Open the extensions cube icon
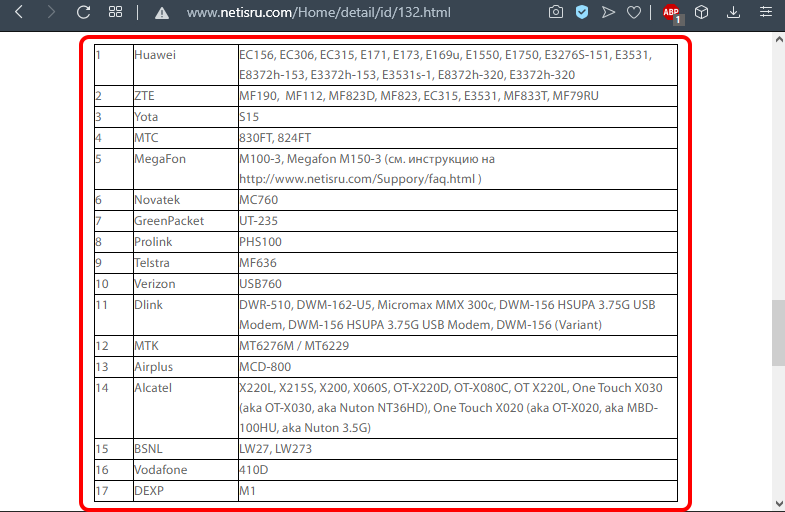 pyautogui.click(x=701, y=12)
